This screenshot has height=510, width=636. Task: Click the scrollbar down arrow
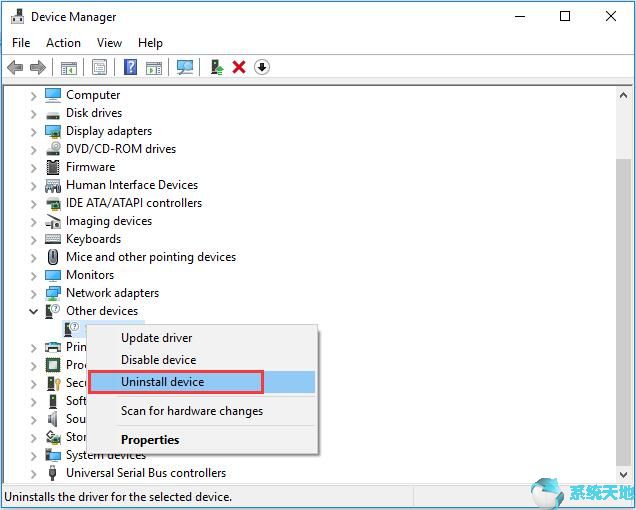pyautogui.click(x=623, y=474)
